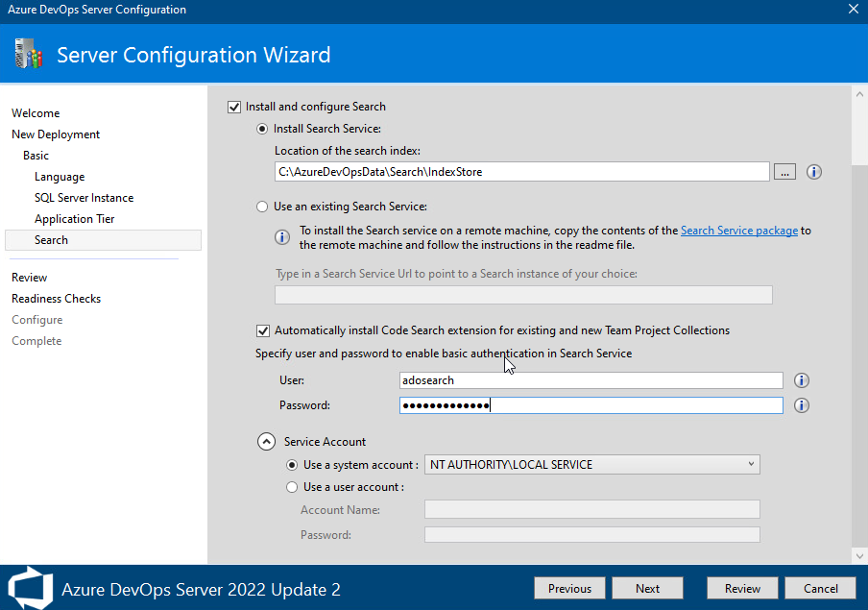The image size is (868, 610).
Task: Open the Search Service package link
Action: pyautogui.click(x=738, y=230)
